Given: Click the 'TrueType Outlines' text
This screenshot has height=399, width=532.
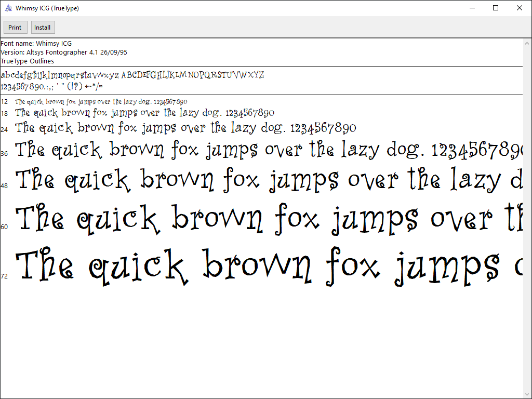Looking at the screenshot, I should pos(27,61).
